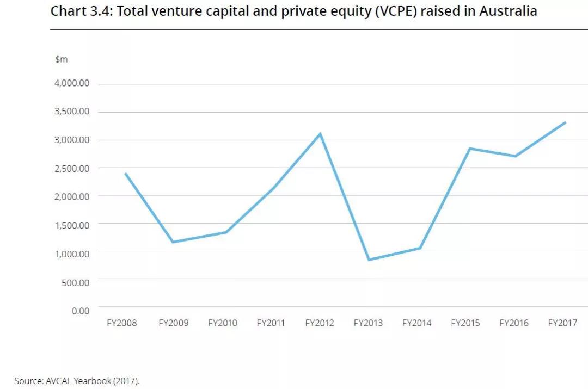Select the FY2015 x-axis label
Screen dimensions: 588x389
(465, 323)
